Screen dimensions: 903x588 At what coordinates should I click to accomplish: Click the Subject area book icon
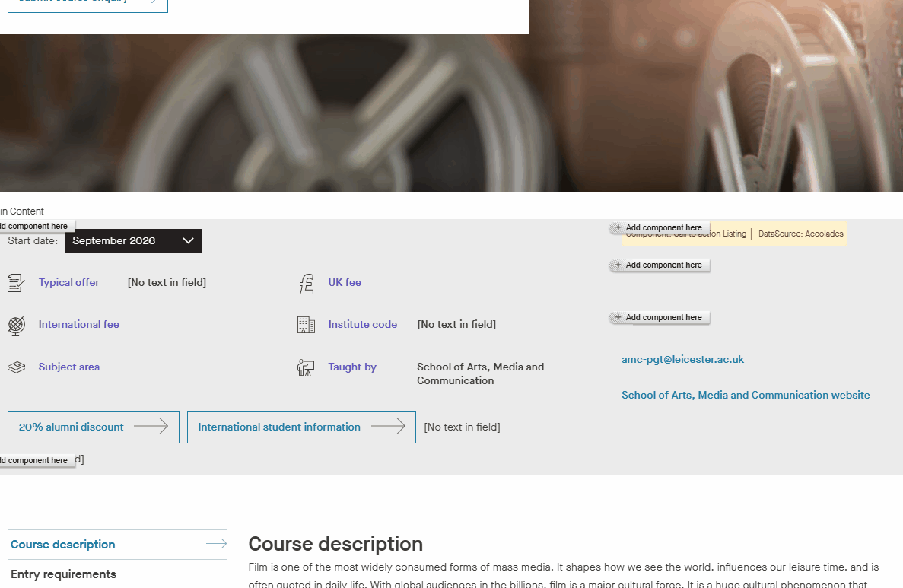point(16,366)
